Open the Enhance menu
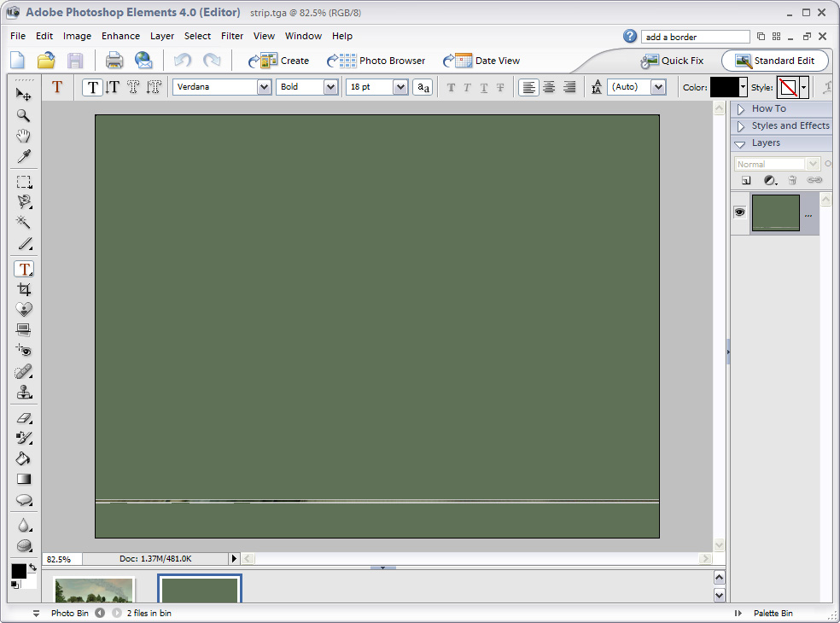The width and height of the screenshot is (840, 623). click(120, 36)
